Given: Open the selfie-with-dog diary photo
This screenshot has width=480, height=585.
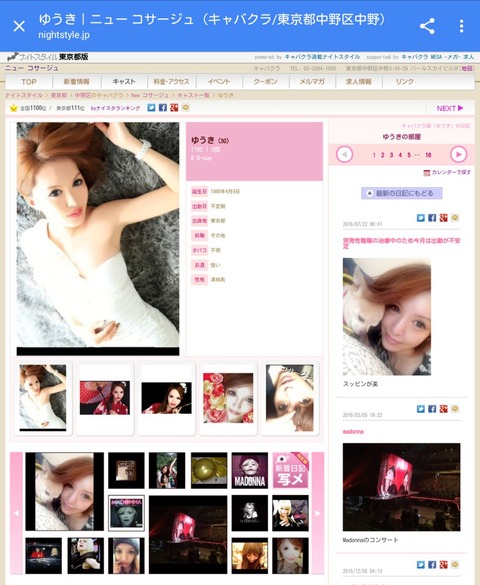Looking at the screenshot, I should pos(387,317).
